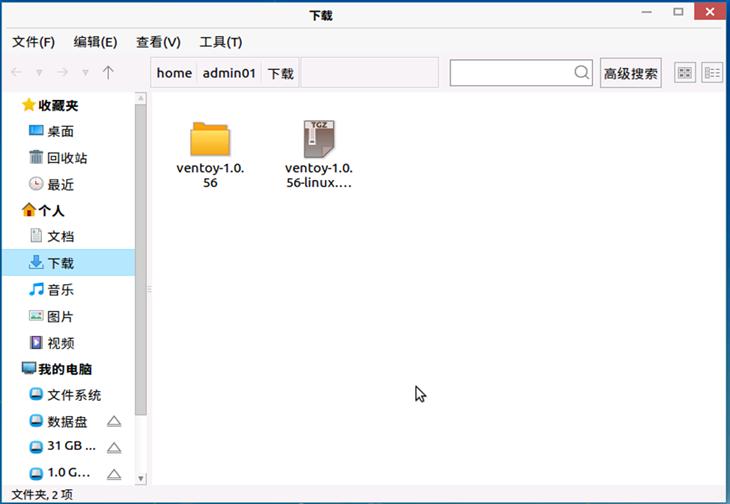The height and width of the screenshot is (504, 730).
Task: Click the ventoy-1.0.56-linux.... file name text
Action: pyautogui.click(x=319, y=175)
